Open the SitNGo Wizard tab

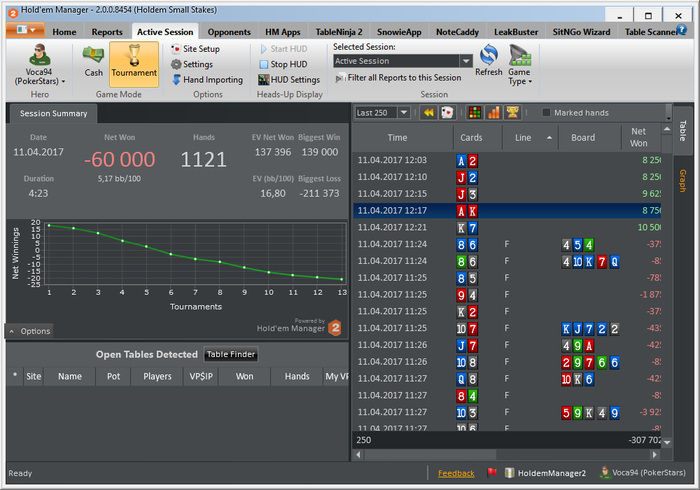point(581,32)
